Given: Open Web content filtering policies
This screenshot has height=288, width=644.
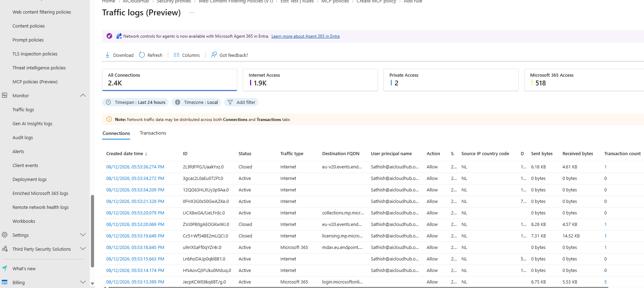Looking at the screenshot, I should [x=42, y=12].
